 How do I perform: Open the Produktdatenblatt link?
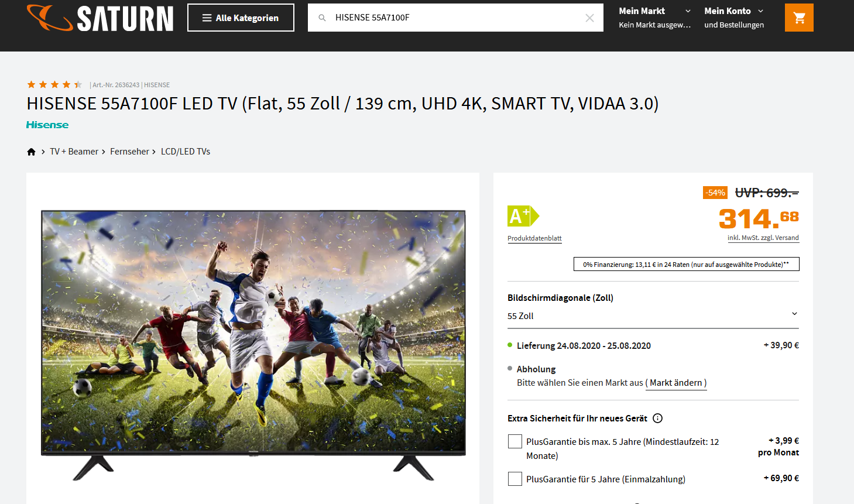click(x=534, y=238)
